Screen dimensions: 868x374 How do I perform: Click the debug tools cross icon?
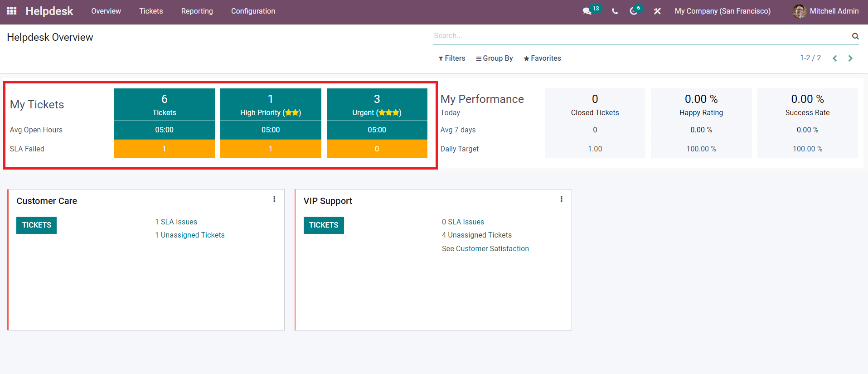657,11
